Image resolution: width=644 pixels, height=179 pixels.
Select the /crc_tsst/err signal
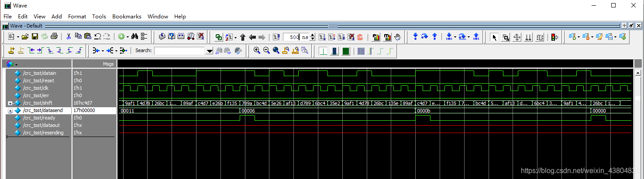click(36, 95)
